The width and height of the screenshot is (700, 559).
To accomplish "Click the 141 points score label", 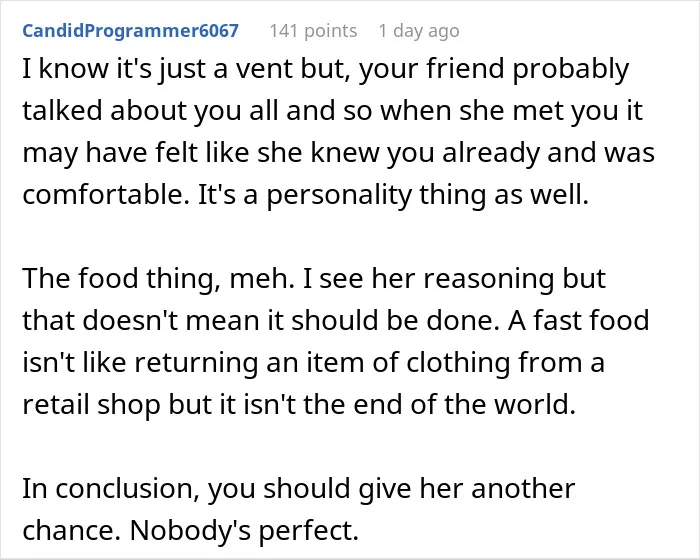I will click(x=313, y=31).
